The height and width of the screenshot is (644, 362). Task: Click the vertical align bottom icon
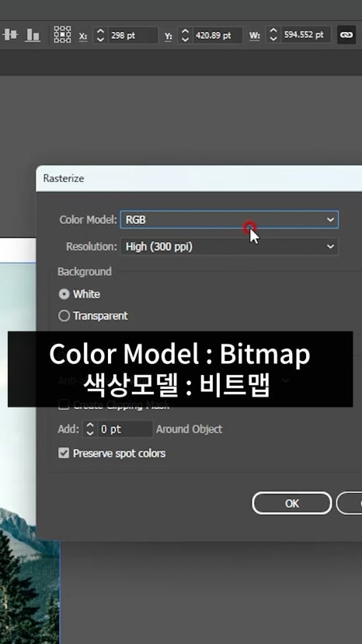32,34
